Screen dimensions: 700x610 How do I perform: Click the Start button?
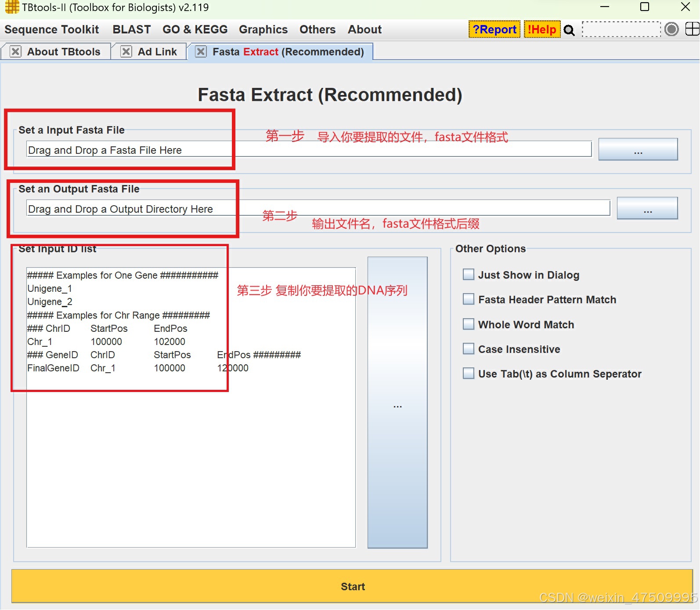click(352, 586)
